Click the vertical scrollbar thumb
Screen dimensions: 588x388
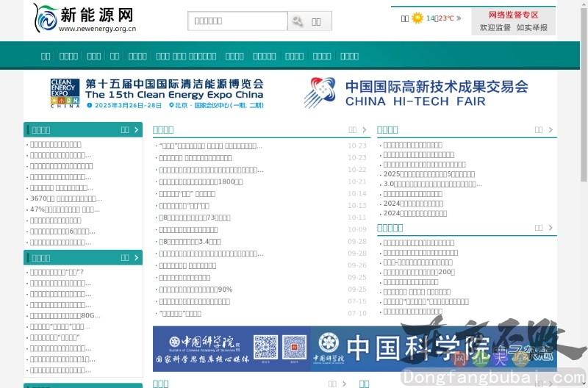coord(584,94)
